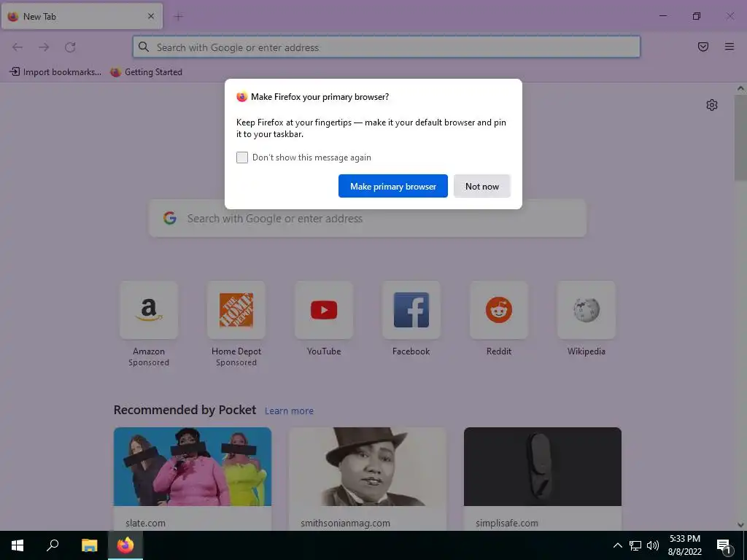Focus the address bar search field
This screenshot has width=747, height=560.
[x=387, y=47]
